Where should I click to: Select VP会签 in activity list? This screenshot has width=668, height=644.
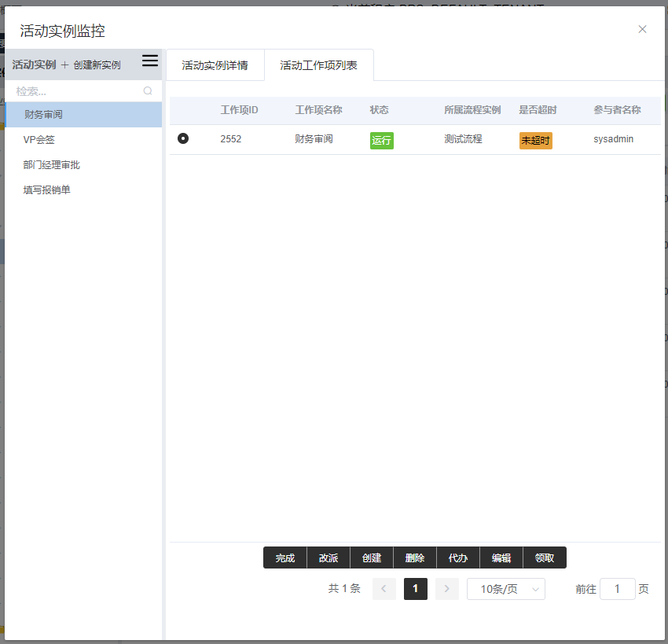(x=39, y=140)
